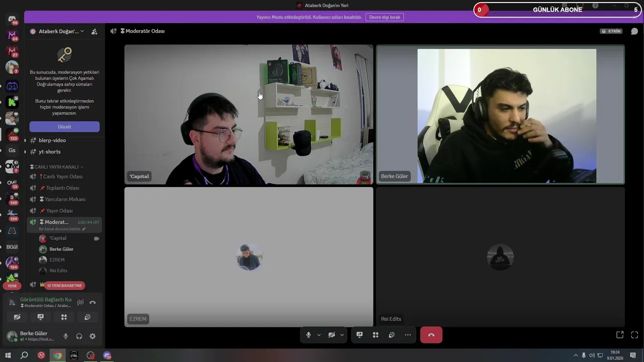Show hidden system tray icons arrow

click(576, 355)
